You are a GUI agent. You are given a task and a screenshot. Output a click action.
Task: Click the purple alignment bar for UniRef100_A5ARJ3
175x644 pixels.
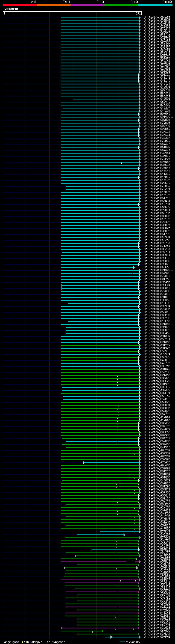(101, 561)
